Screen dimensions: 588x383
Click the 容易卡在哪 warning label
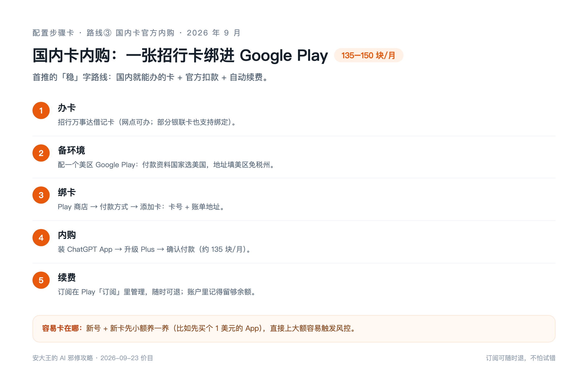coord(62,328)
